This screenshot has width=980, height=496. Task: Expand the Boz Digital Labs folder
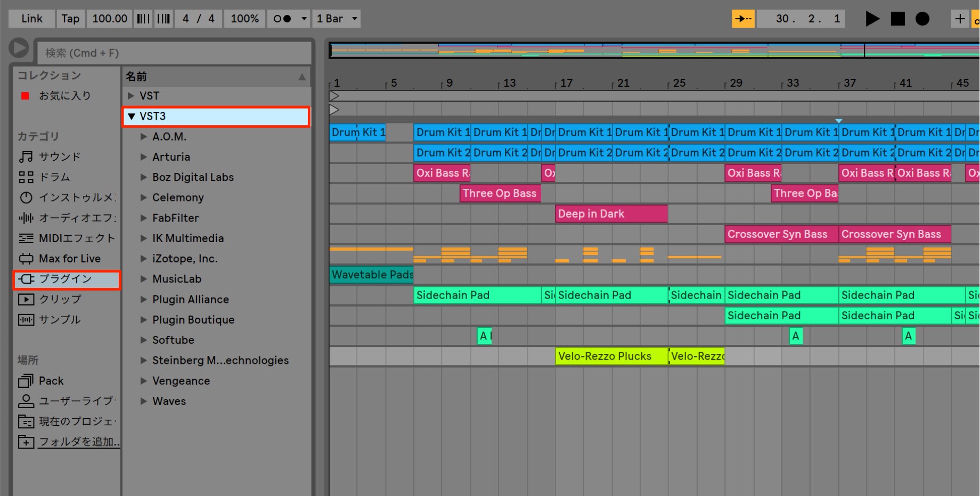point(143,177)
